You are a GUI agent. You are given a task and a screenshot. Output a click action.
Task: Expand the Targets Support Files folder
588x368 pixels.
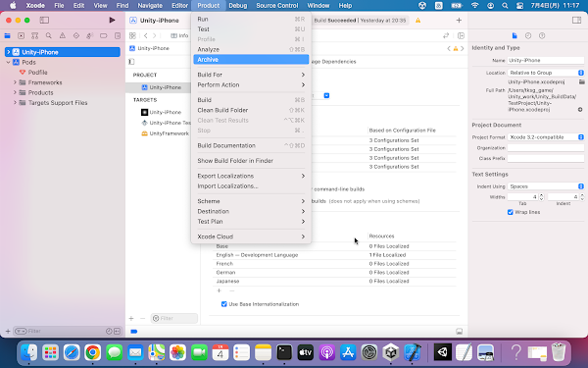coord(15,103)
